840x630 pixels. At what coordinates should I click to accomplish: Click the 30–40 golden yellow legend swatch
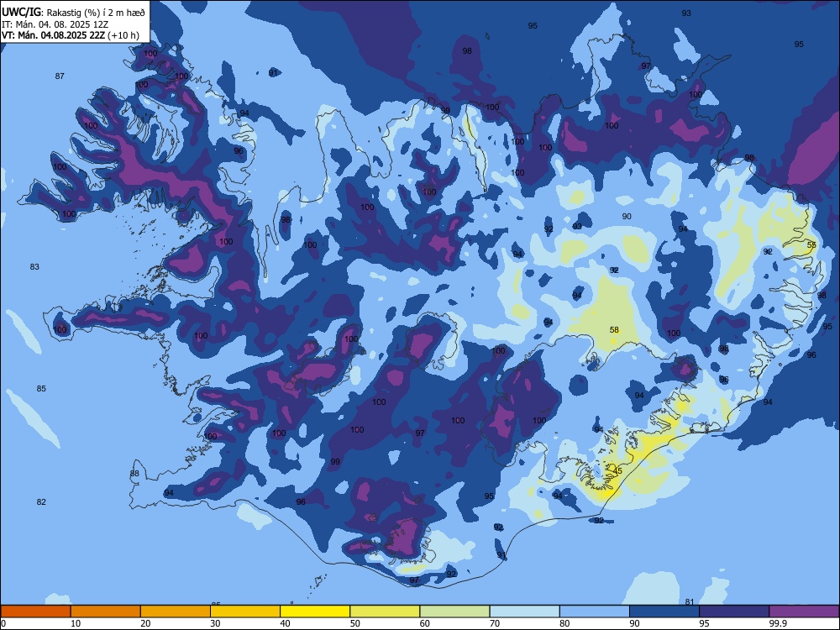[245, 612]
